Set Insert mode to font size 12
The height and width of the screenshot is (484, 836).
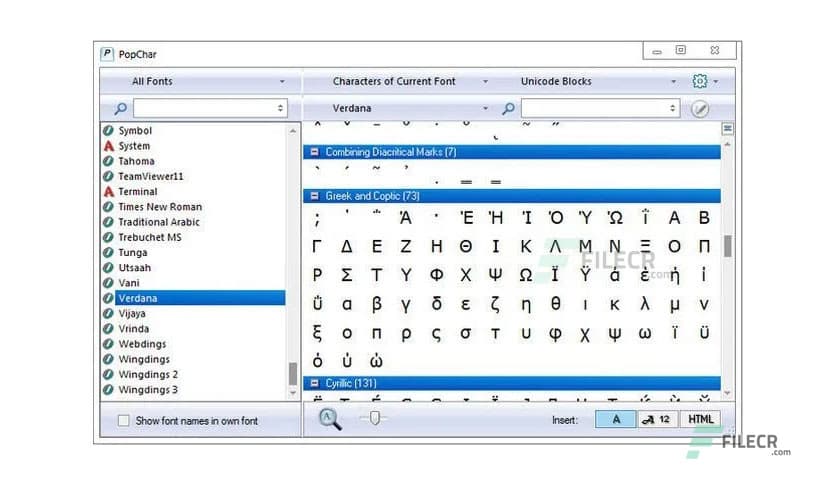click(x=657, y=420)
